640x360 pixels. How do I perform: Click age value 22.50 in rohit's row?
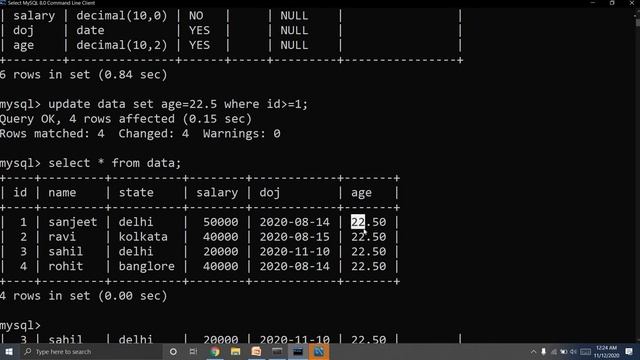368,266
